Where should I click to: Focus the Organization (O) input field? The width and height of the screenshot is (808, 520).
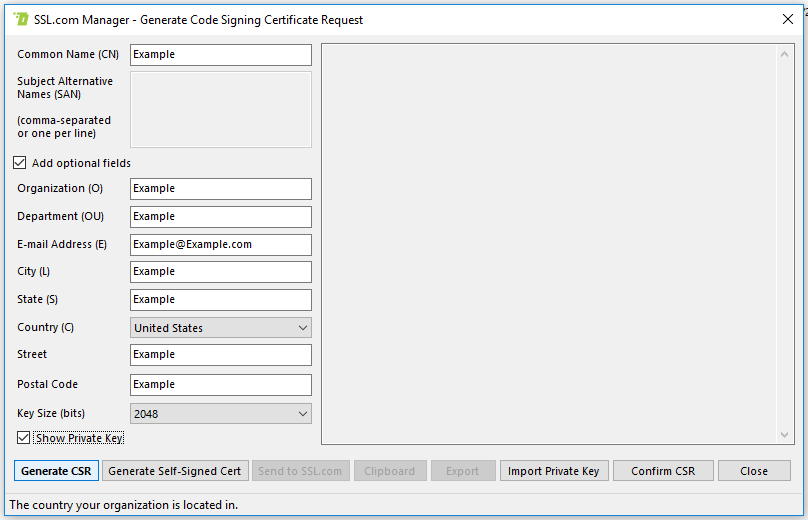221,189
